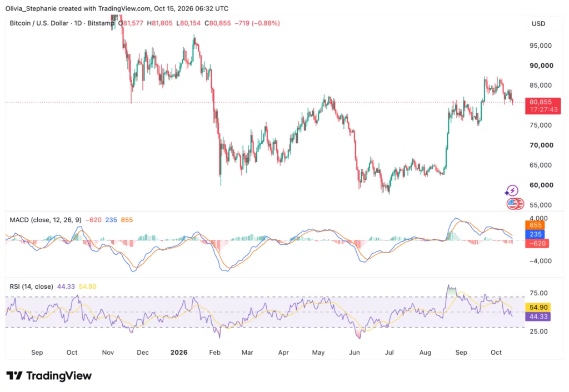Image resolution: width=569 pixels, height=392 pixels.
Task: Click the C80,855 close value in header
Action: 217,23
